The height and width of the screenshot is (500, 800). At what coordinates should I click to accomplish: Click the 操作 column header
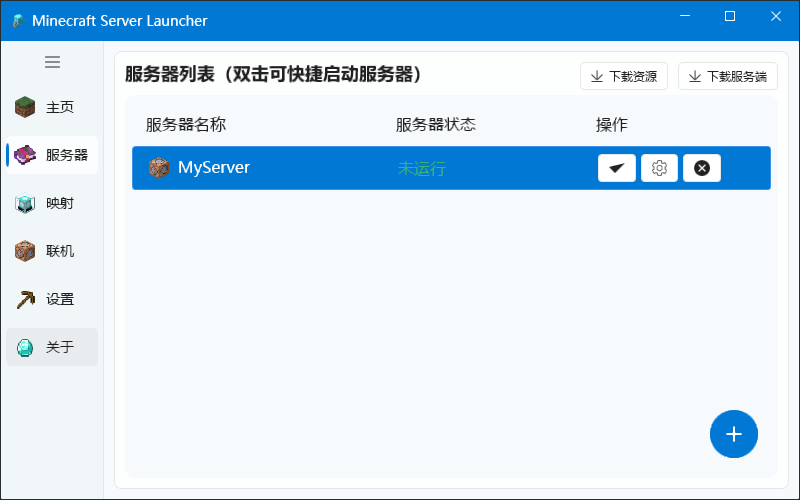click(x=612, y=125)
